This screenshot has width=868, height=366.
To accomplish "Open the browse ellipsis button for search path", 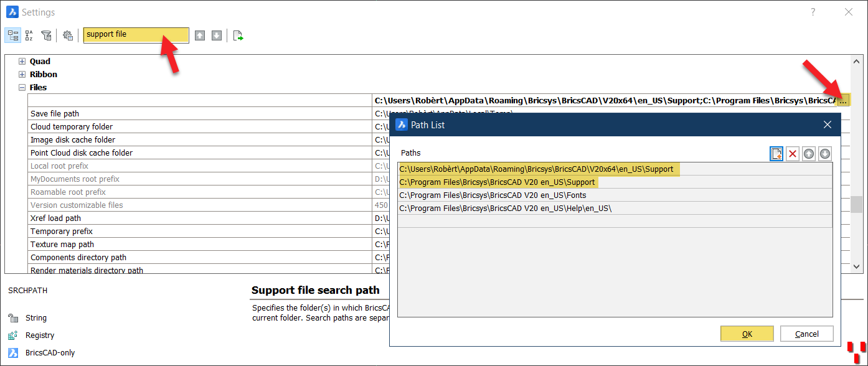I will pyautogui.click(x=843, y=100).
